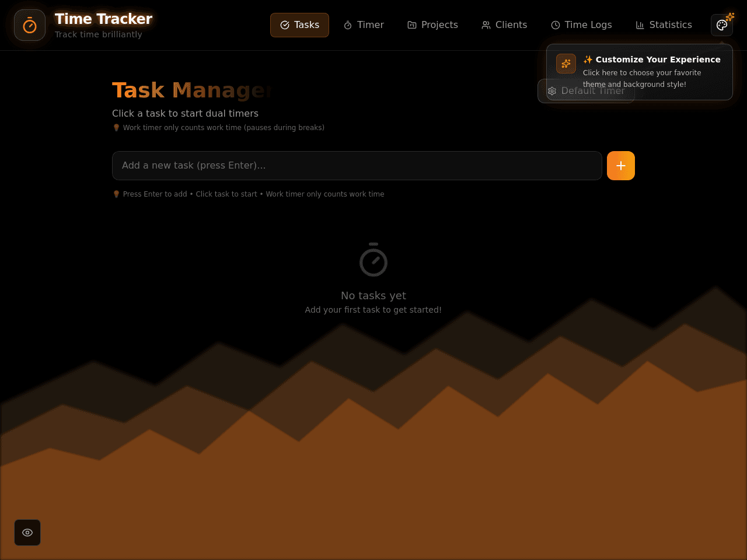Screen dimensions: 747x560
Task: Switch to the Timer tab
Action: 364,25
